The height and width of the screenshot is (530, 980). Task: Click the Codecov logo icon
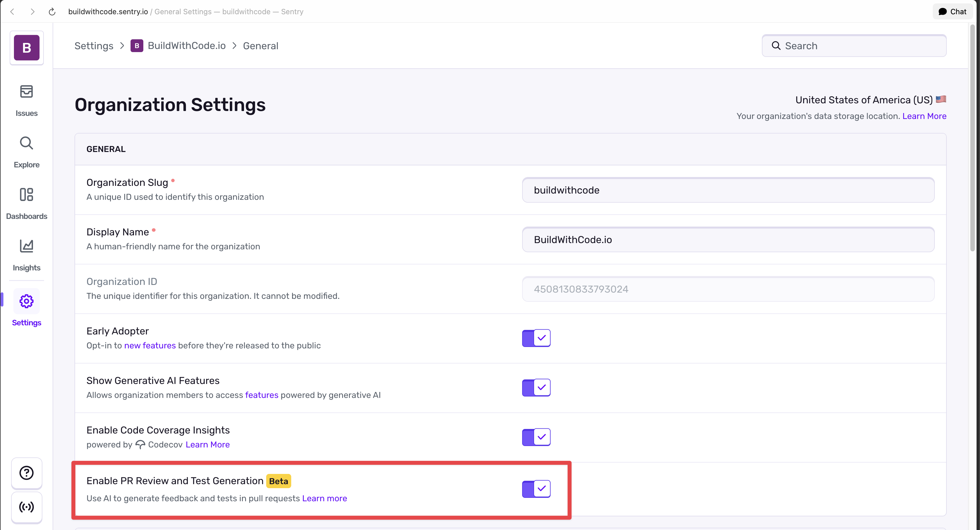(140, 444)
